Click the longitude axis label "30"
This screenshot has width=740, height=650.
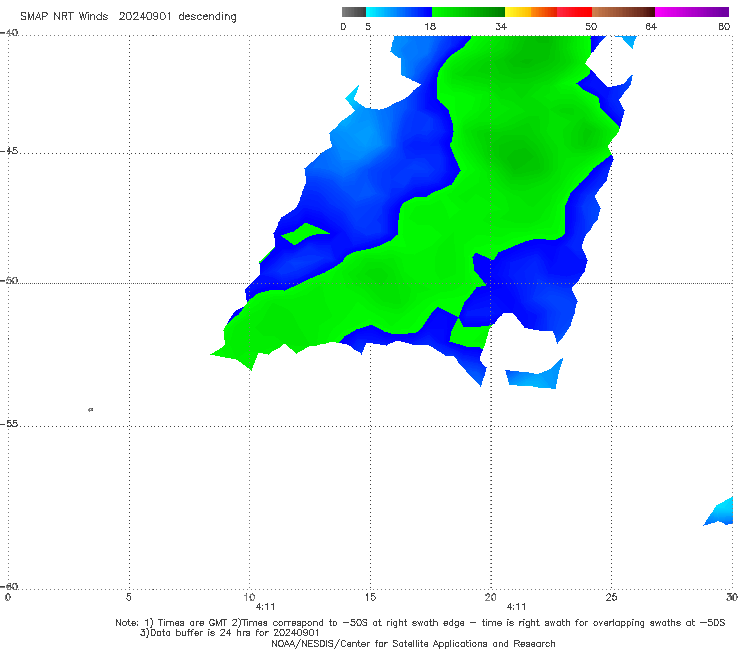click(732, 597)
